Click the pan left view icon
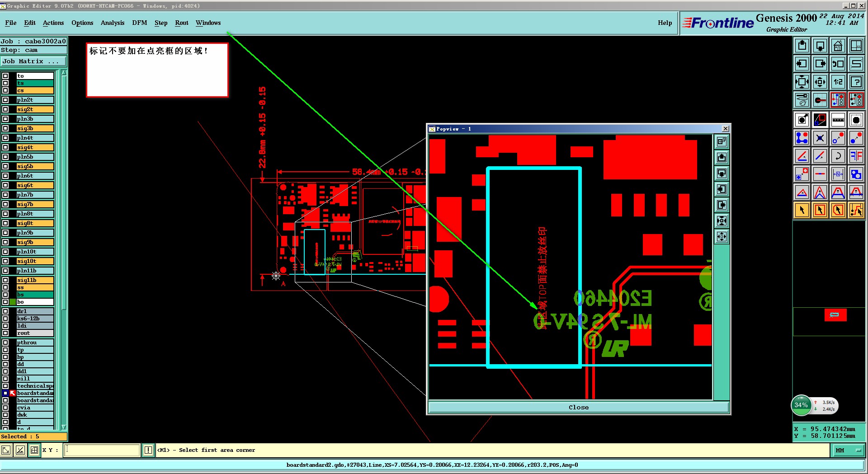Screen dimensions: 868x474 coord(802,64)
